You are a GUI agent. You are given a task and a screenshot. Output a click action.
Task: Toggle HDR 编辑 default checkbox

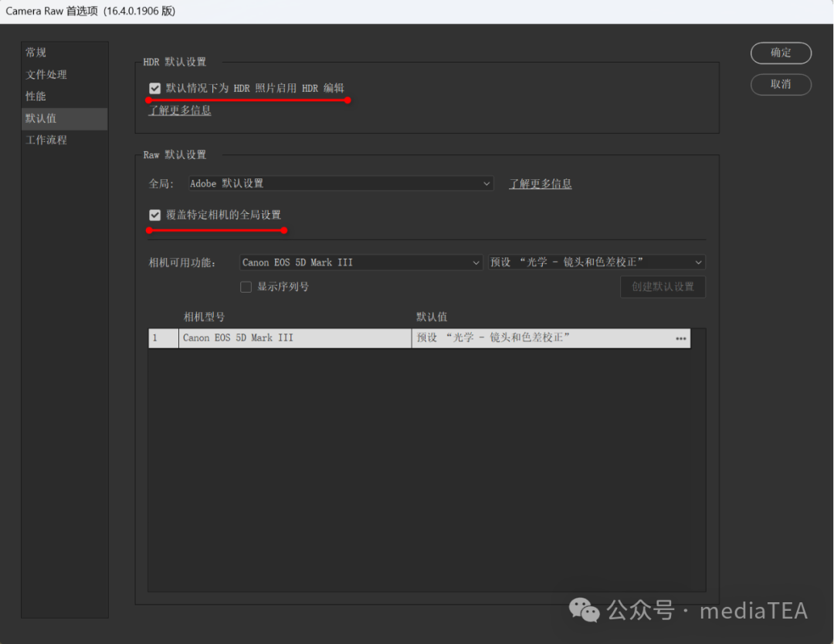pos(154,88)
